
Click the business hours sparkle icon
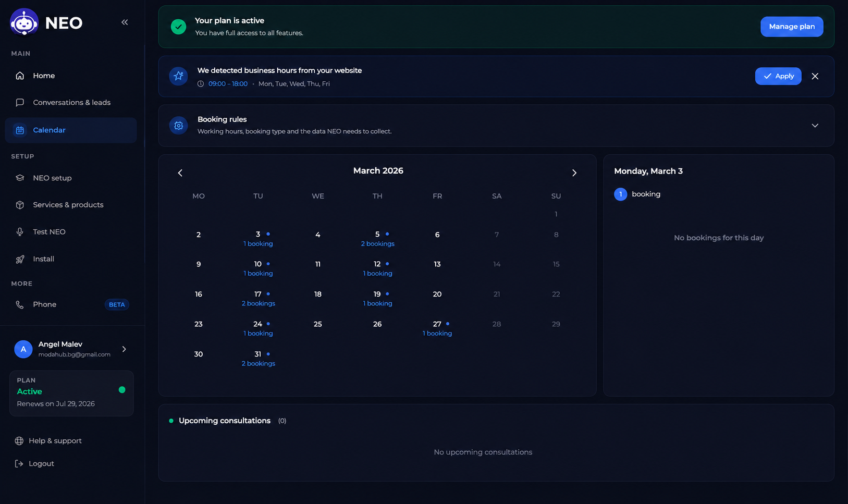178,76
